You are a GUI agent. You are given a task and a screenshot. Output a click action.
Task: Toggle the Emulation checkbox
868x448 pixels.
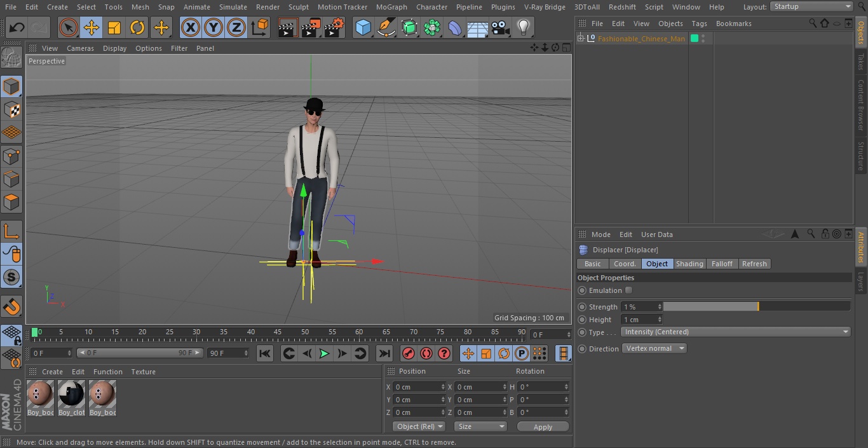click(x=628, y=290)
